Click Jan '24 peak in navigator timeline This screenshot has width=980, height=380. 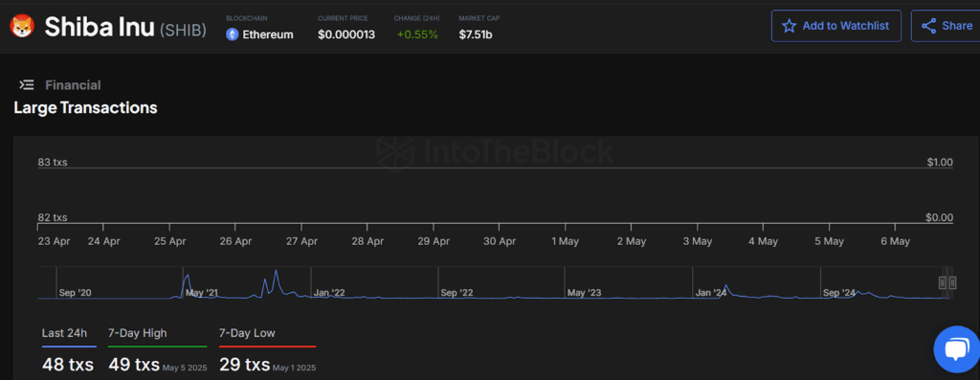tap(725, 291)
